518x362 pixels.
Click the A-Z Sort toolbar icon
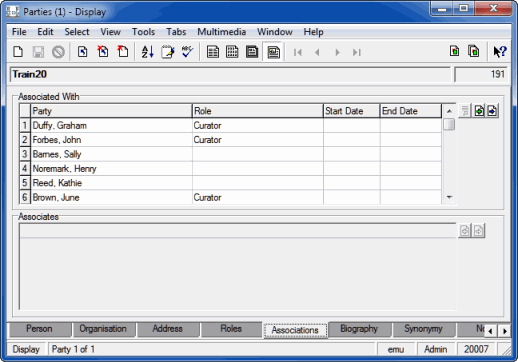(x=147, y=52)
